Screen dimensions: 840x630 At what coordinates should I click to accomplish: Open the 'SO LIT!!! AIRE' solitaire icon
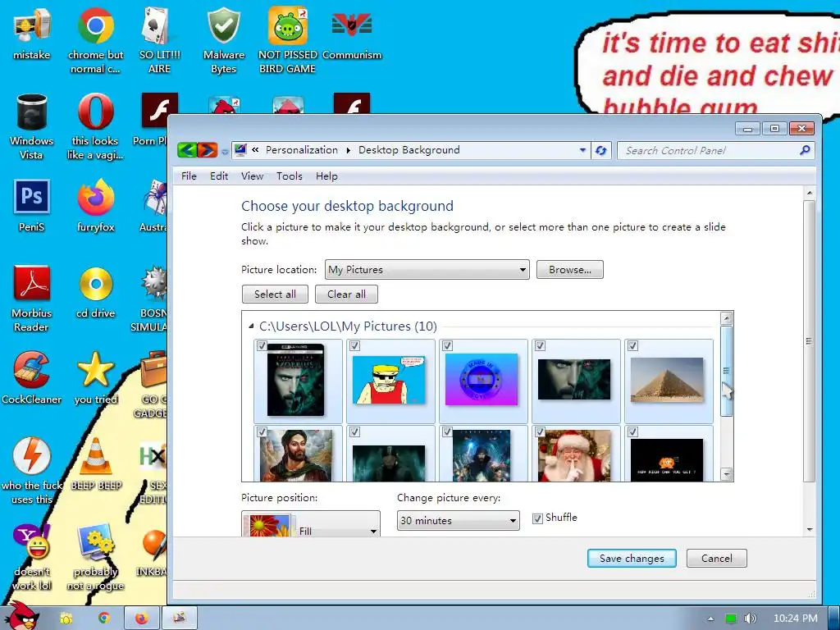pyautogui.click(x=159, y=41)
